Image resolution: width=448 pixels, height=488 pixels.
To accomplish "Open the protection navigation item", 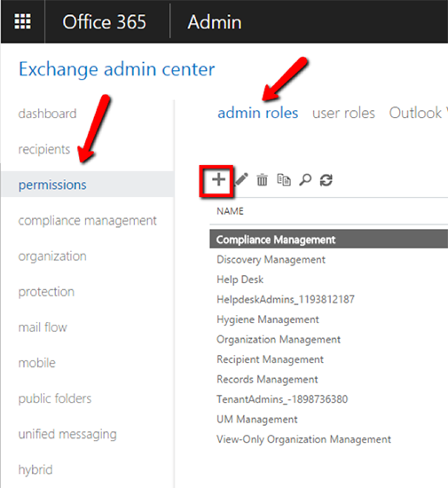I will coord(46,292).
